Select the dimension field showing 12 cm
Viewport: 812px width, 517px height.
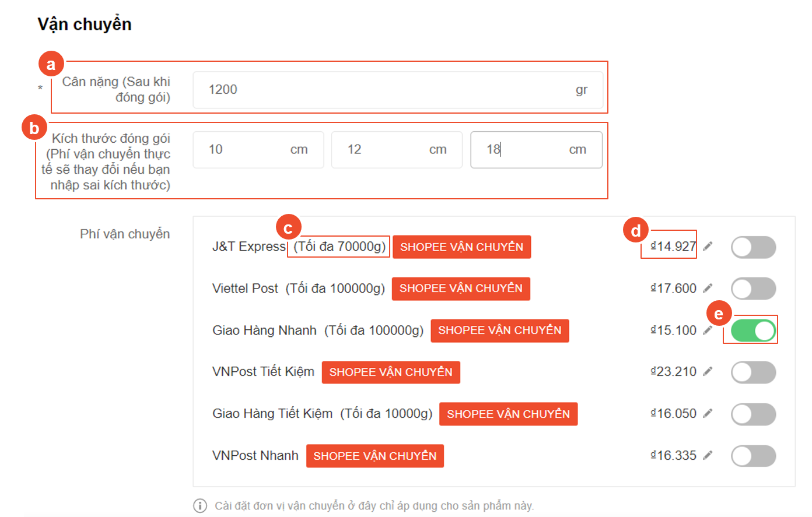(x=386, y=150)
